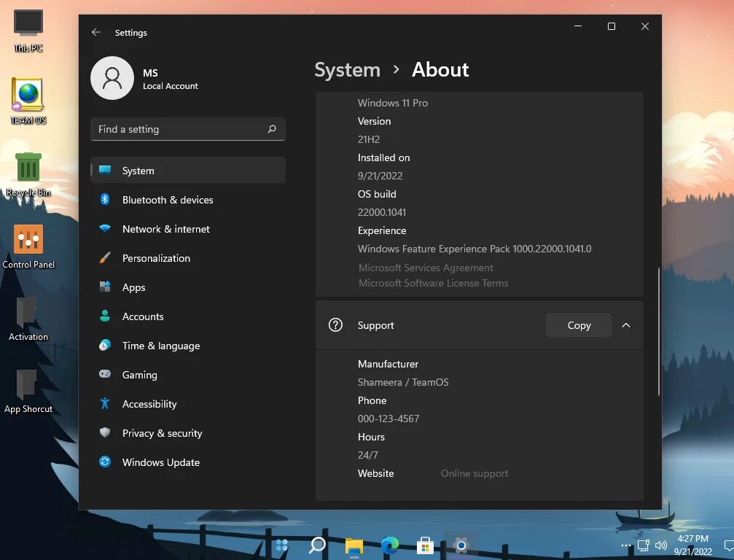
Task: Open Windows Update settings
Action: click(188, 462)
